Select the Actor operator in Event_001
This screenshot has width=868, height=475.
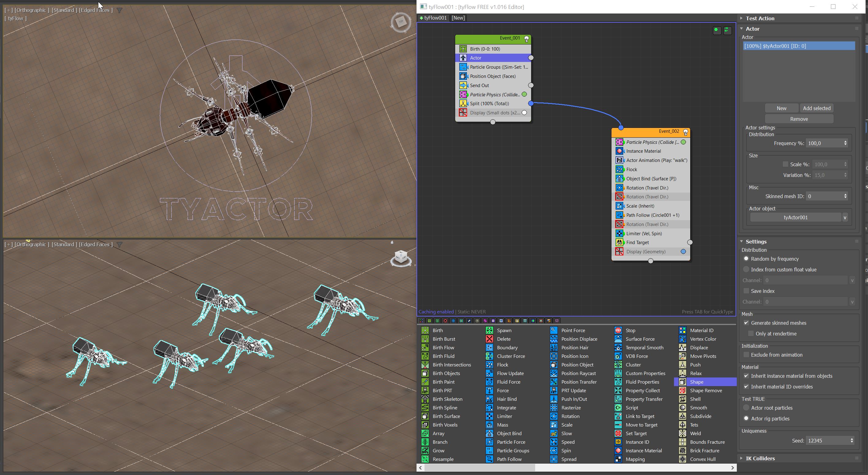point(493,58)
